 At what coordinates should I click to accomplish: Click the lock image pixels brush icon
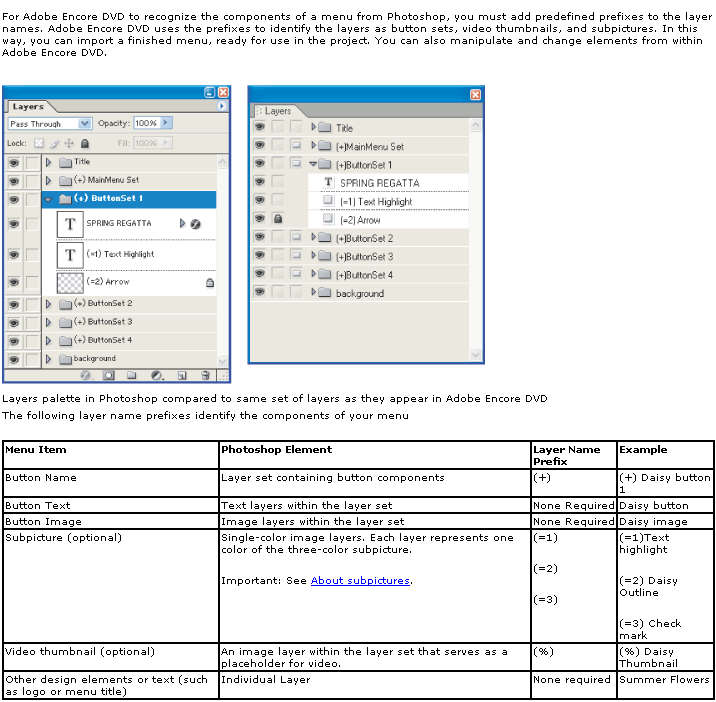coord(54,143)
